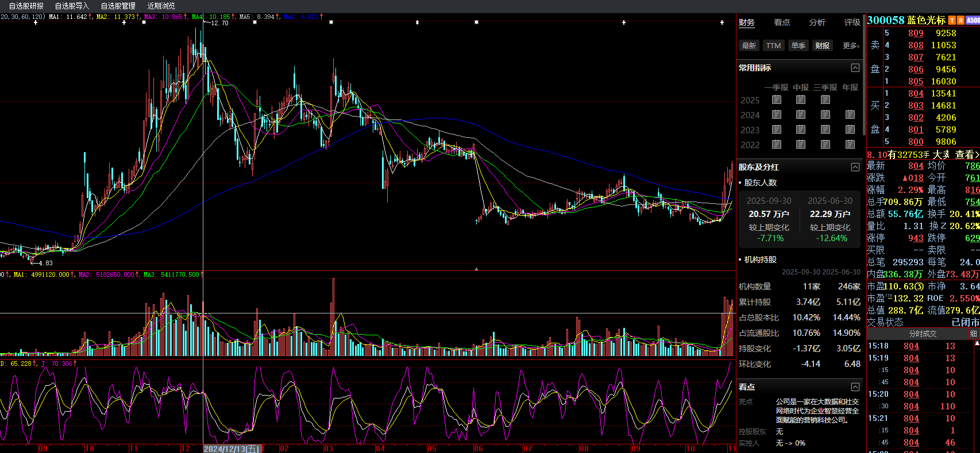The height and width of the screenshot is (453, 980).
Task: Toggle the 最新 financial filter
Action: 749,46
